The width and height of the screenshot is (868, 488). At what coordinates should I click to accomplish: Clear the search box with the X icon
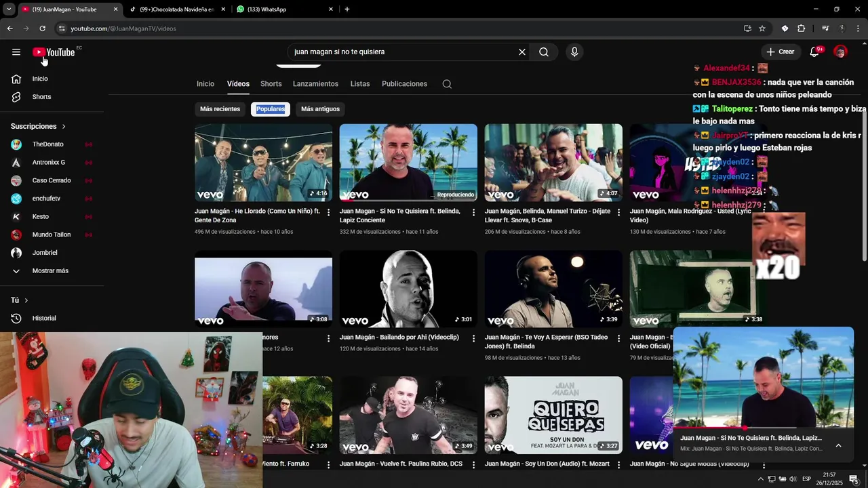coord(522,52)
